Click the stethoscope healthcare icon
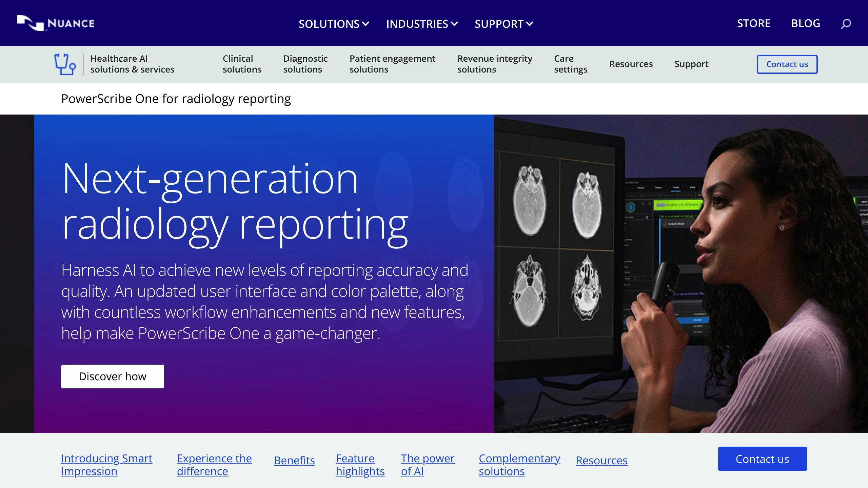The height and width of the screenshot is (488, 868). pos(65,64)
